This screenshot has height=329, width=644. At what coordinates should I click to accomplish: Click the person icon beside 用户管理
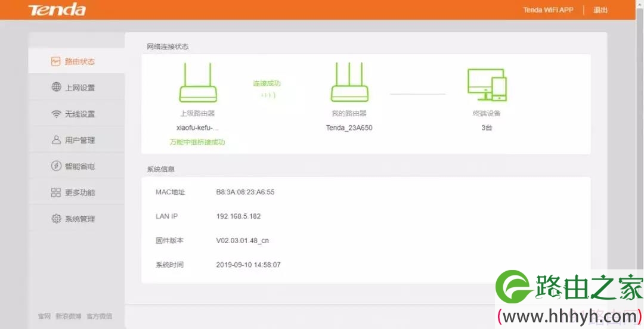56,139
